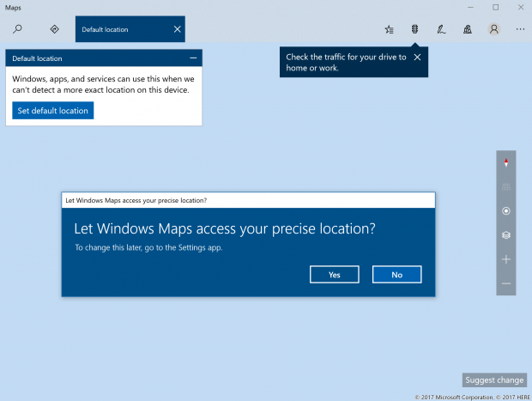The width and height of the screenshot is (532, 401).
Task: Click No to deny location access
Action: [x=397, y=275]
